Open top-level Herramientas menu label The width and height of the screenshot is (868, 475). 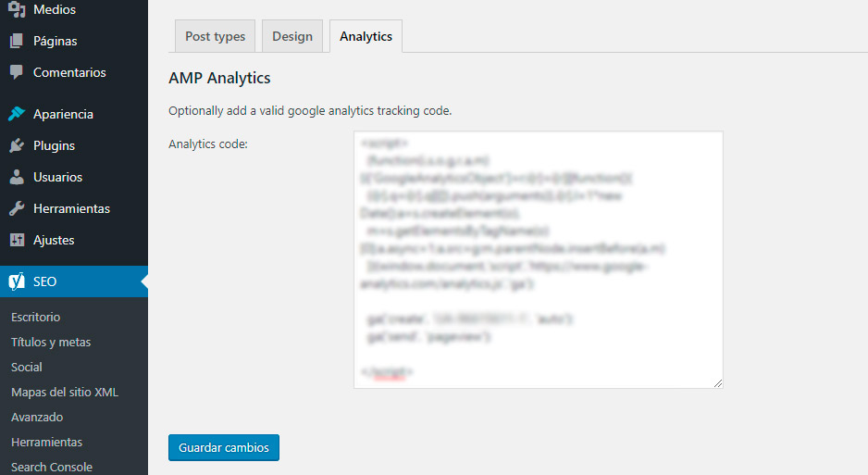click(x=71, y=208)
